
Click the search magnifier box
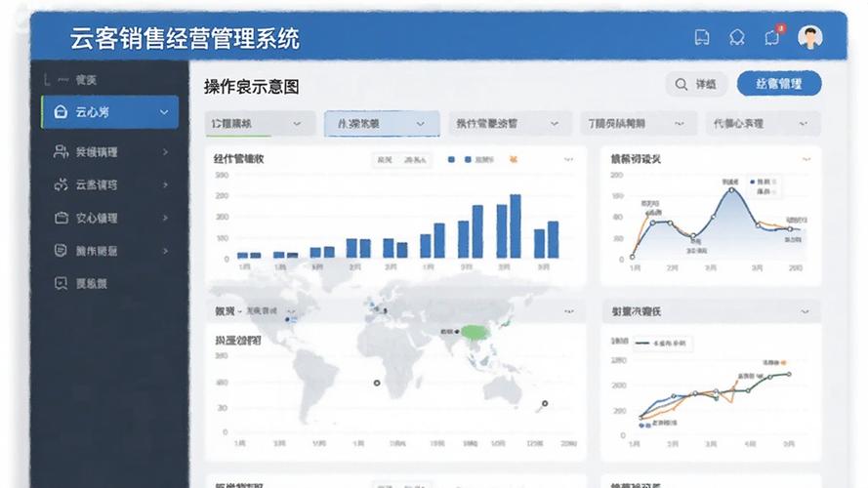click(696, 84)
